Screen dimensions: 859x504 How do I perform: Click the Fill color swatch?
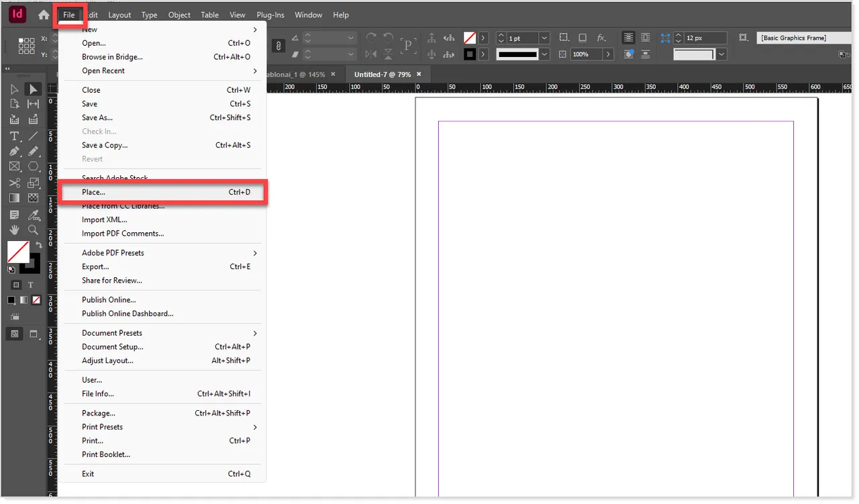[x=18, y=252]
